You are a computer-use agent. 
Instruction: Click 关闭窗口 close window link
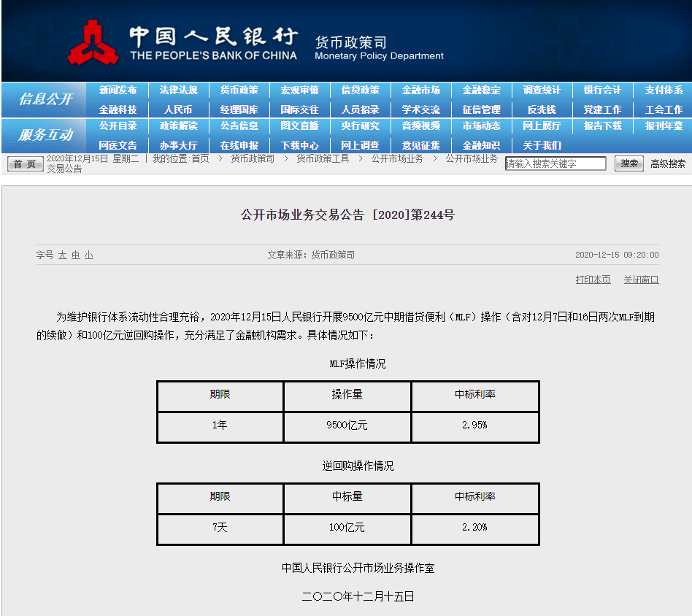[641, 280]
